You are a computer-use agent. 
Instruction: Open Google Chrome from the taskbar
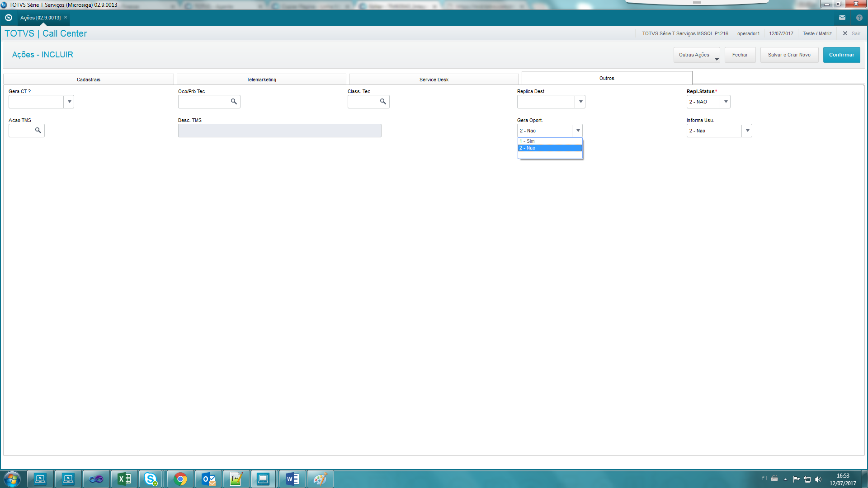click(x=180, y=479)
